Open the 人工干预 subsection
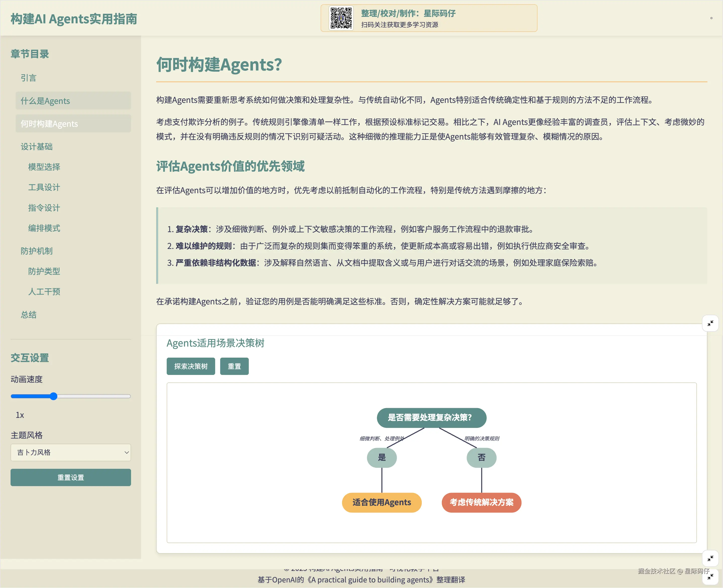The width and height of the screenshot is (723, 588). click(44, 292)
